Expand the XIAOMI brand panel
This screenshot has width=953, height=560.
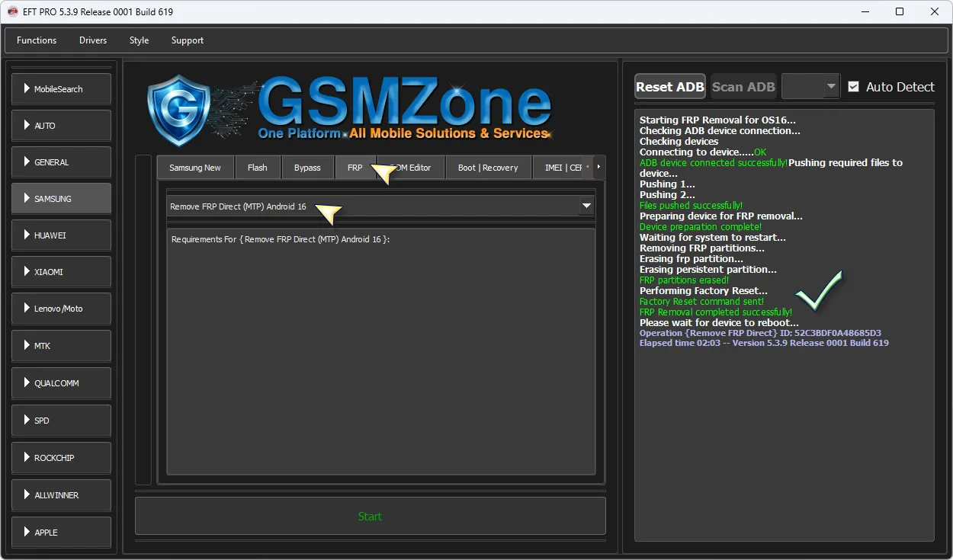tap(61, 272)
